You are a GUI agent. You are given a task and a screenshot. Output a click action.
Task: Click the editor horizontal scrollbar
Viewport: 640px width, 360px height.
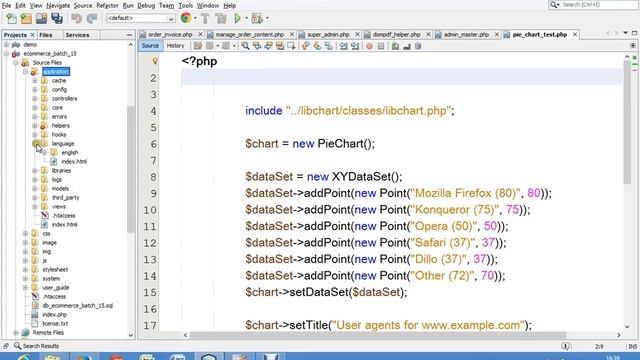[378, 335]
